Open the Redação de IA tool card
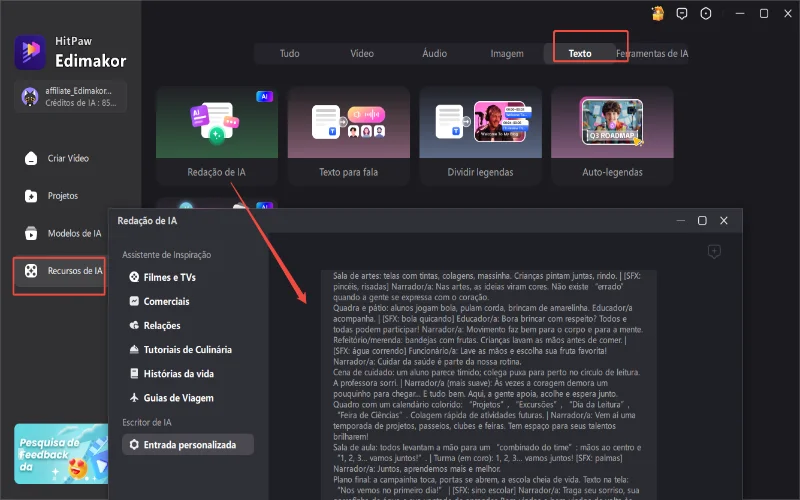This screenshot has width=800, height=500. click(x=217, y=135)
